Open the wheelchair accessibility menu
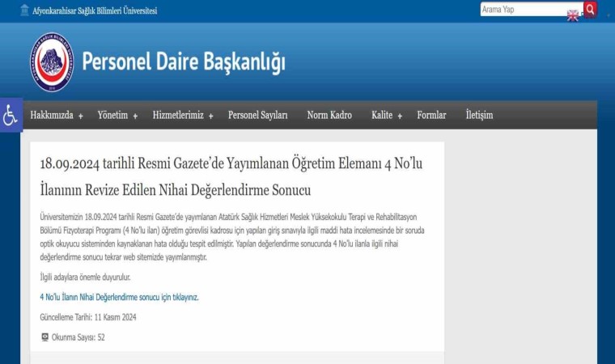Viewport: 615px width, 364px height. point(11,115)
